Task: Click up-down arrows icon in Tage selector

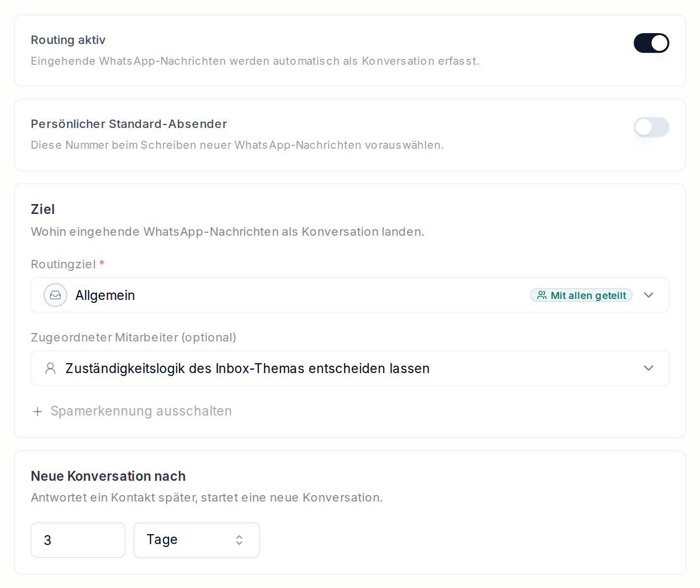Action: [x=239, y=540]
